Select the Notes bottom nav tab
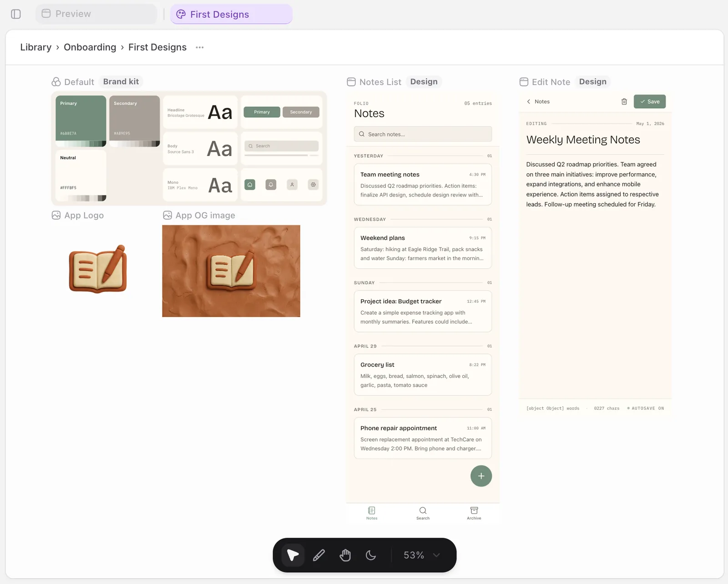 tap(372, 513)
